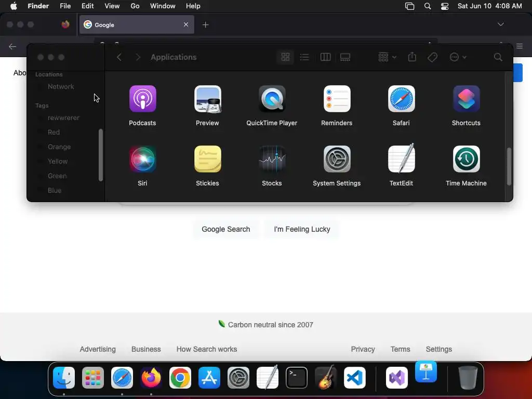Open Launchpad from the Dock

tap(93, 378)
